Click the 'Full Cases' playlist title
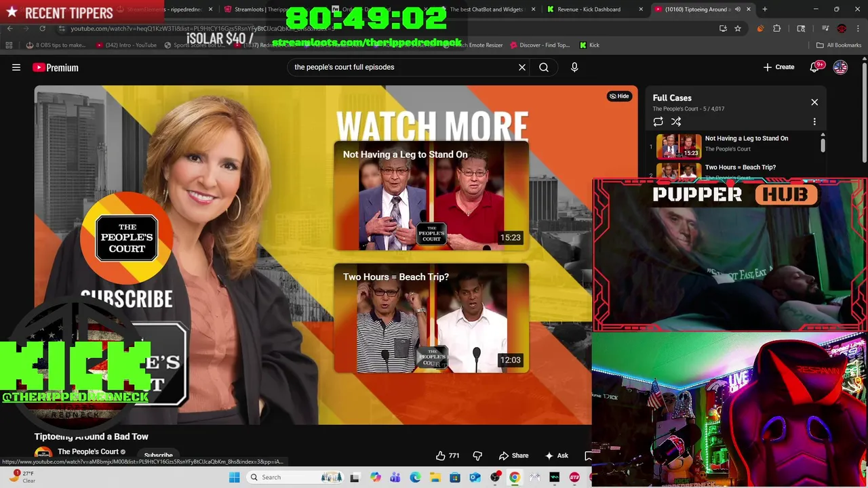868x488 pixels. pyautogui.click(x=672, y=98)
